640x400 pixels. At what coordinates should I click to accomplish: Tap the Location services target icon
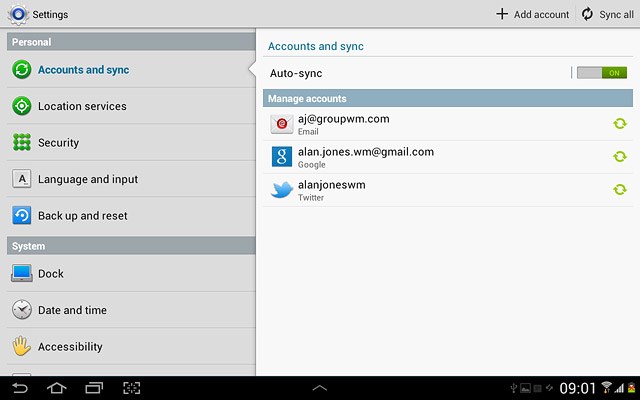coord(22,106)
